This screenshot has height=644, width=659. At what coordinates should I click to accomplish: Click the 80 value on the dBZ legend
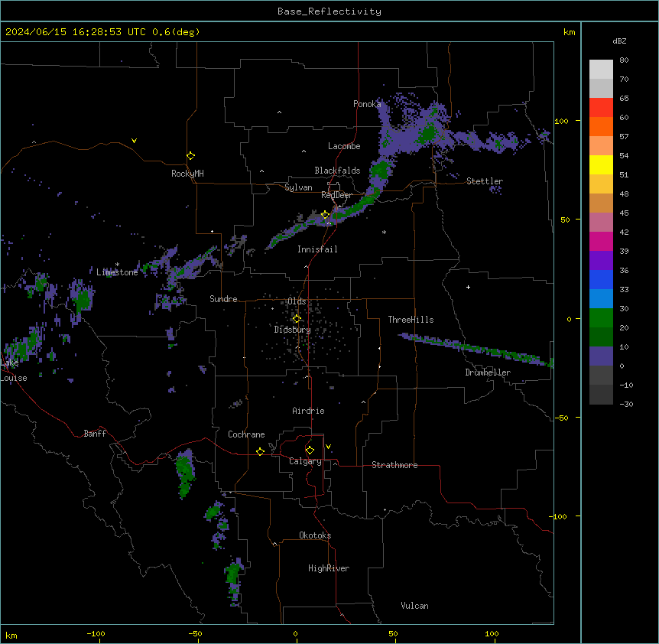(x=624, y=60)
